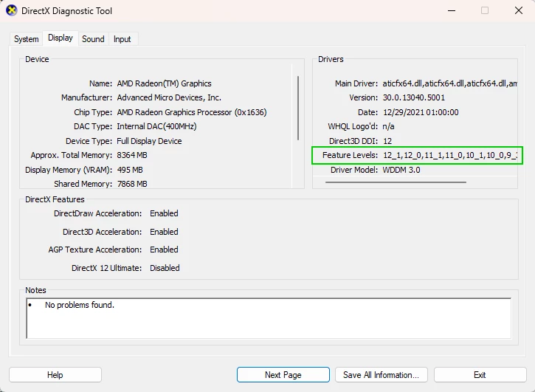The width and height of the screenshot is (535, 392).
Task: Click the 'Approx. Total Memory:' label
Action: [x=72, y=155]
